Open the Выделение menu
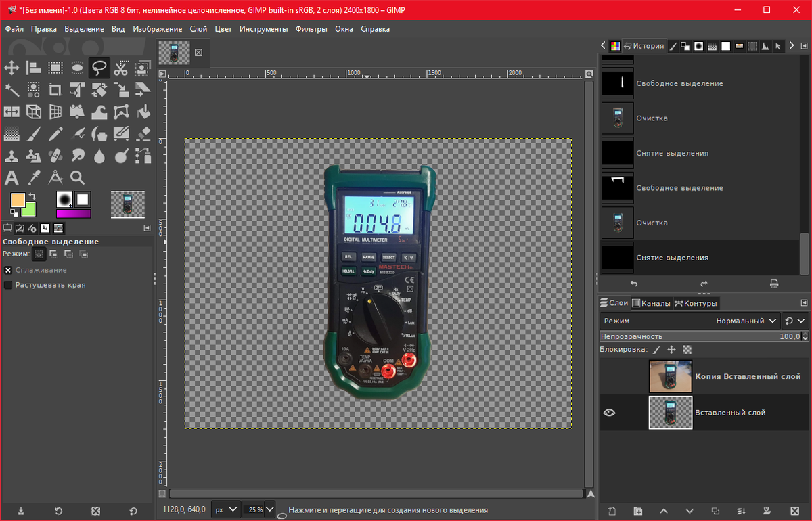 [x=84, y=29]
